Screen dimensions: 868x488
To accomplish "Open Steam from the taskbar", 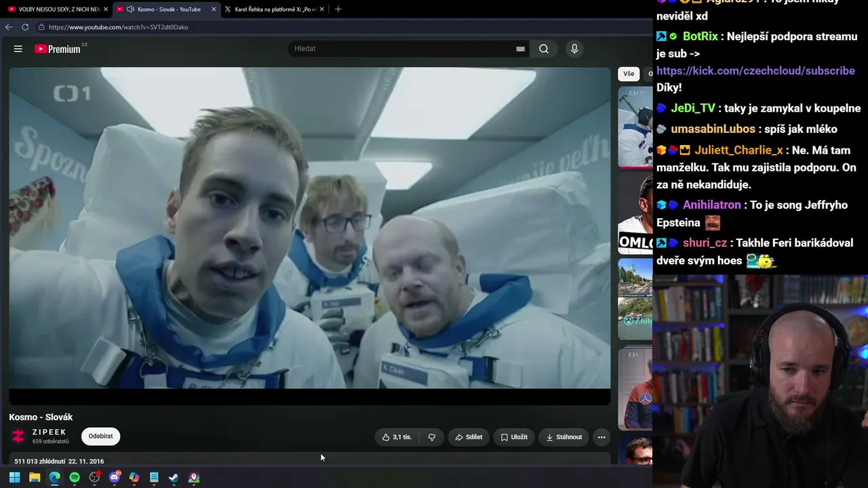I will [174, 477].
